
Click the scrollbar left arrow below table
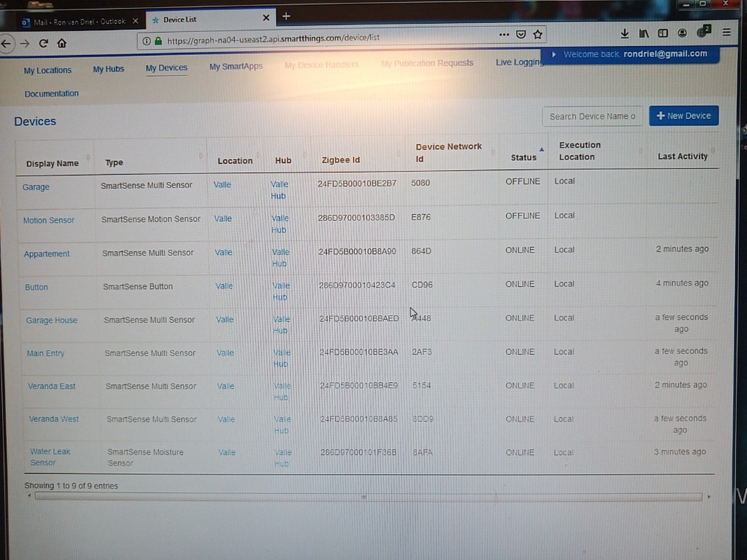click(29, 496)
